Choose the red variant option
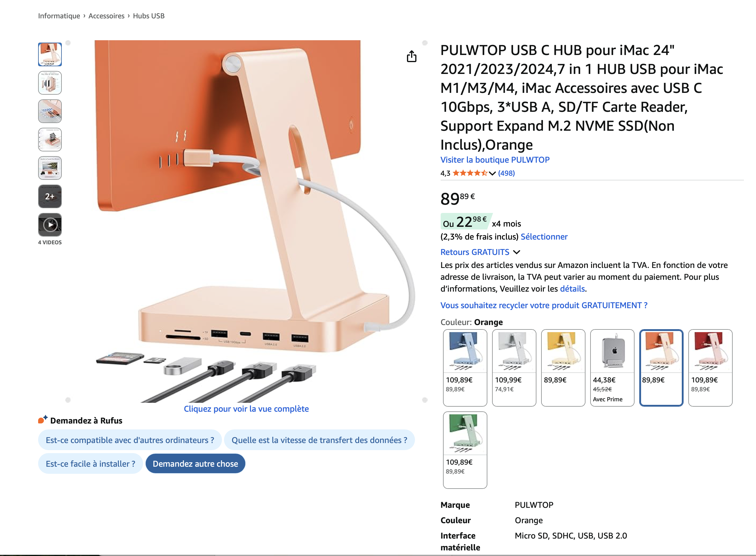Screen dimensions: 756x556 tap(710, 368)
